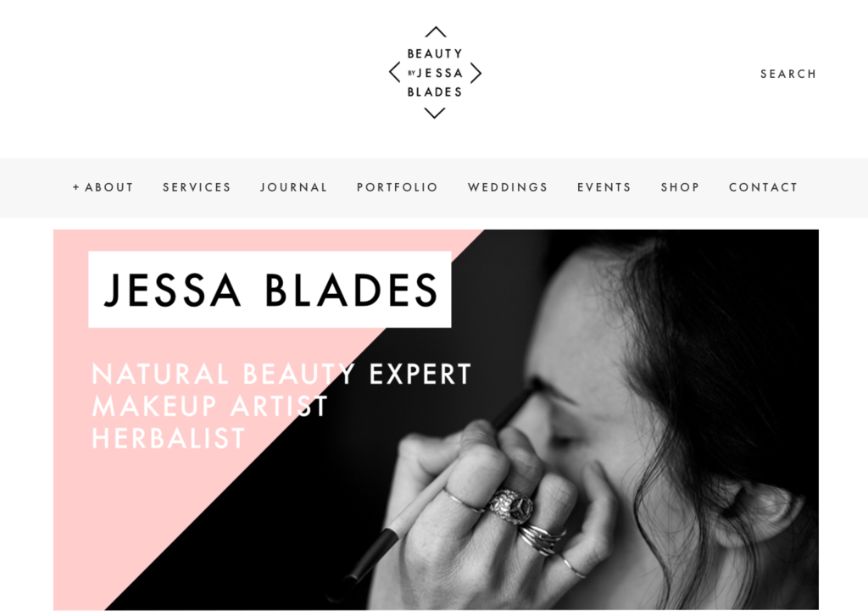Viewport: 868px width, 616px height.
Task: Click the Herbalist banner text
Action: [x=169, y=438]
